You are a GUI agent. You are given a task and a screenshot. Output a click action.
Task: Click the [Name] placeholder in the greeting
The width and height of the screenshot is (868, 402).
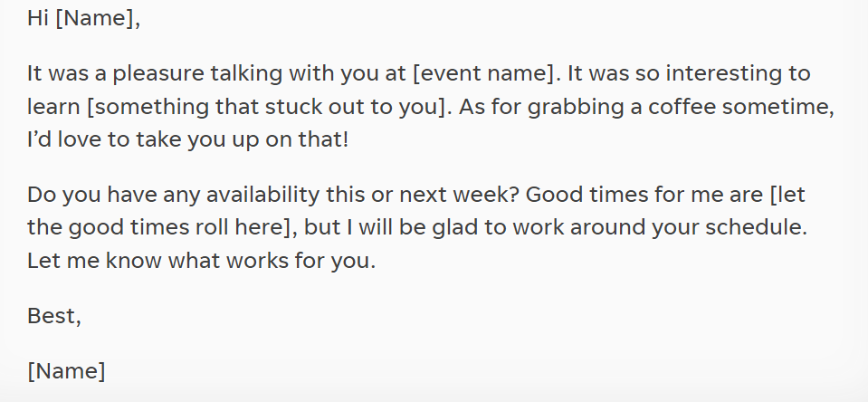(98, 19)
